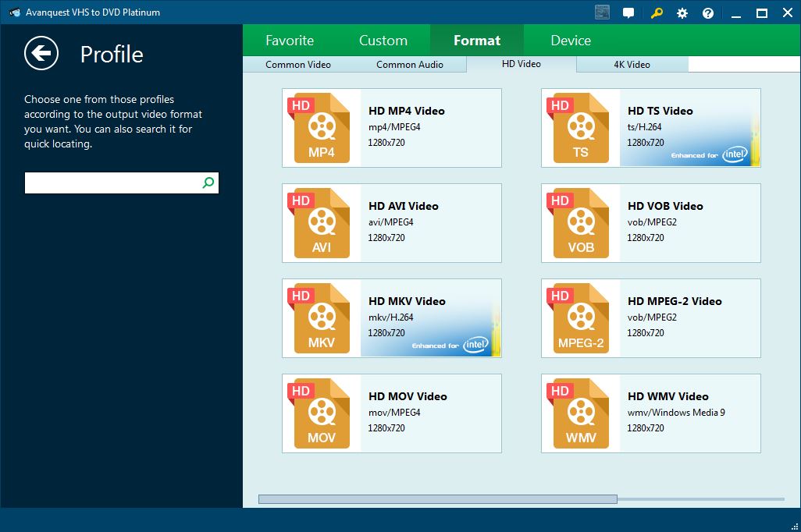Open the feedback speech bubble icon
This screenshot has height=532, width=801.
628,12
